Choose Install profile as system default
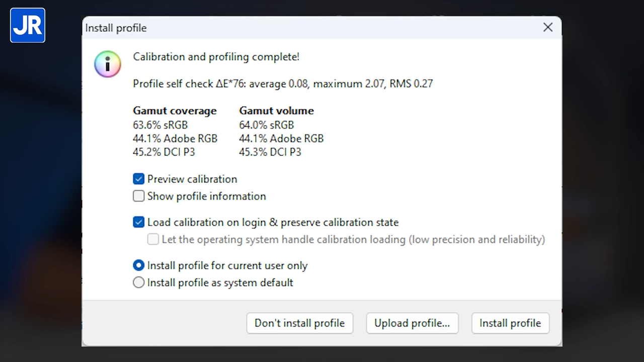The height and width of the screenshot is (362, 644). coord(139,283)
